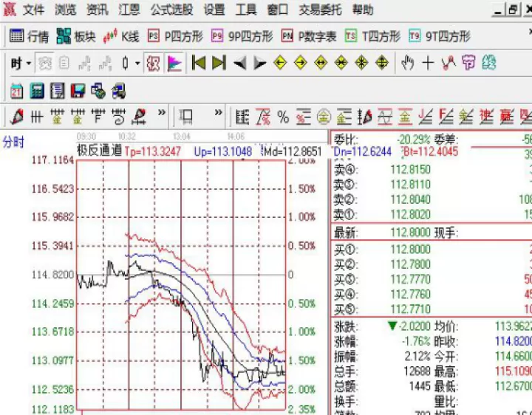Viewport: 532px width, 415px height.
Task: Jump to first record icon
Action: 199,63
